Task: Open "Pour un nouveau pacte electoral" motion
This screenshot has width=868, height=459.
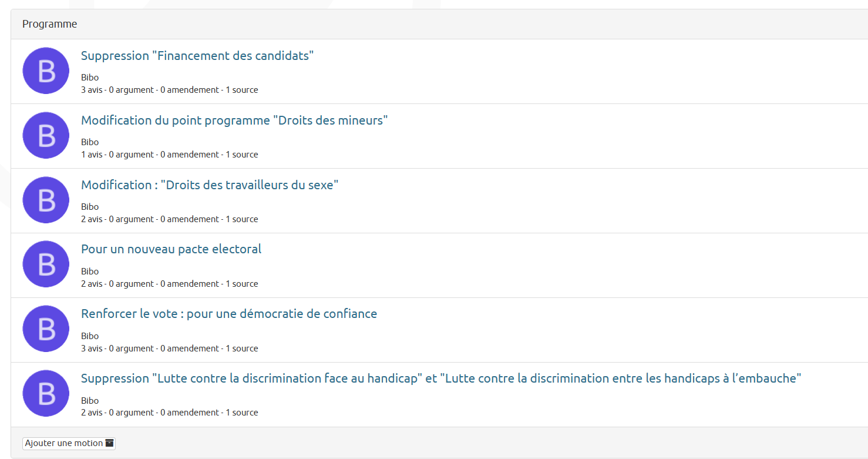Action: (171, 249)
